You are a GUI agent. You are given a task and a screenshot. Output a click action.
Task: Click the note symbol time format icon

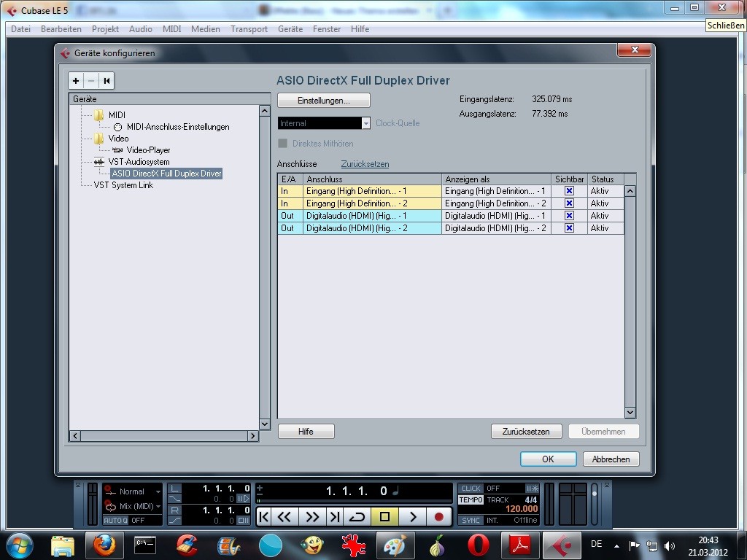point(395,491)
